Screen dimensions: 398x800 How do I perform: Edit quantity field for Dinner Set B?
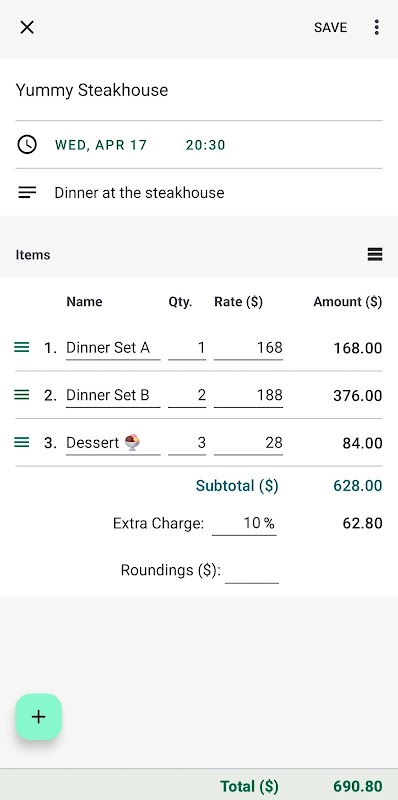pos(187,395)
